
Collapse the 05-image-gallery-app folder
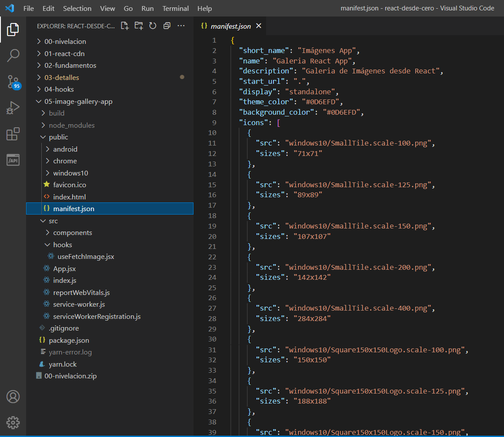78,102
